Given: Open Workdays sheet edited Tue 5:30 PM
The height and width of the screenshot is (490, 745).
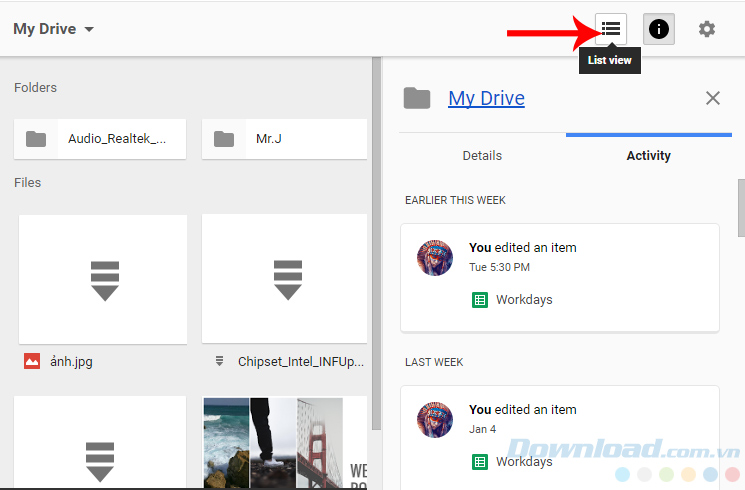Looking at the screenshot, I should tap(524, 300).
